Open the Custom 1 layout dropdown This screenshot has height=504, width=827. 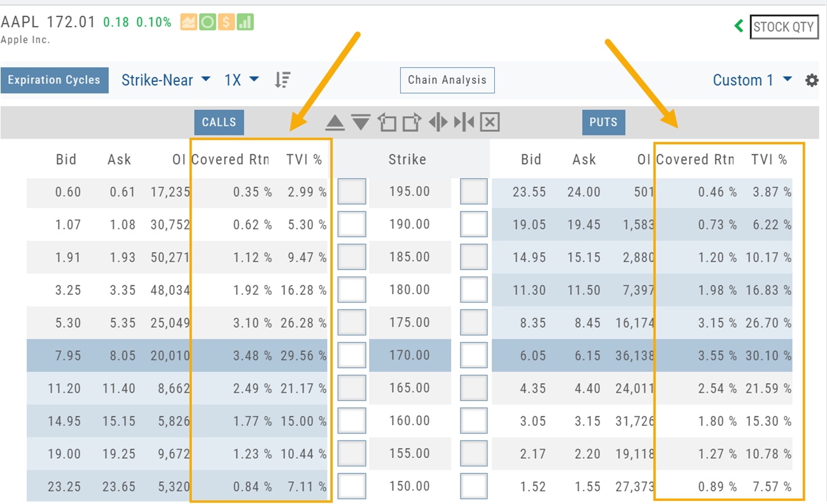[752, 80]
